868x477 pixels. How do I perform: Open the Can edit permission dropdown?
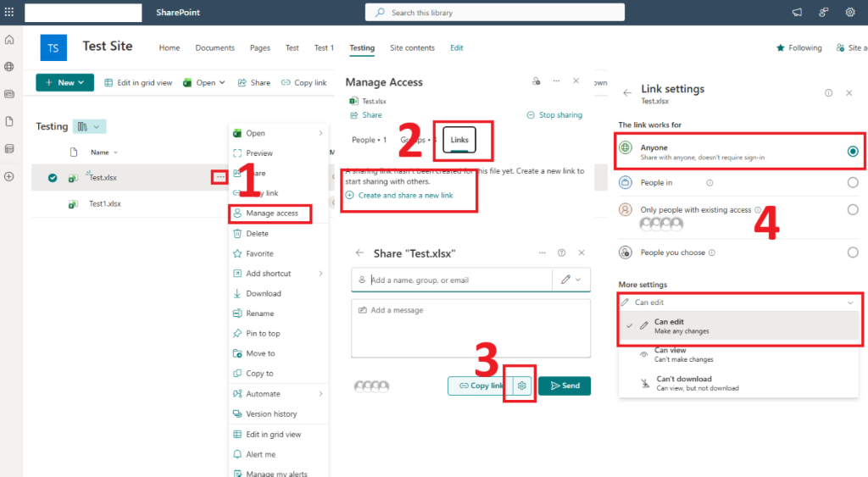(x=739, y=302)
